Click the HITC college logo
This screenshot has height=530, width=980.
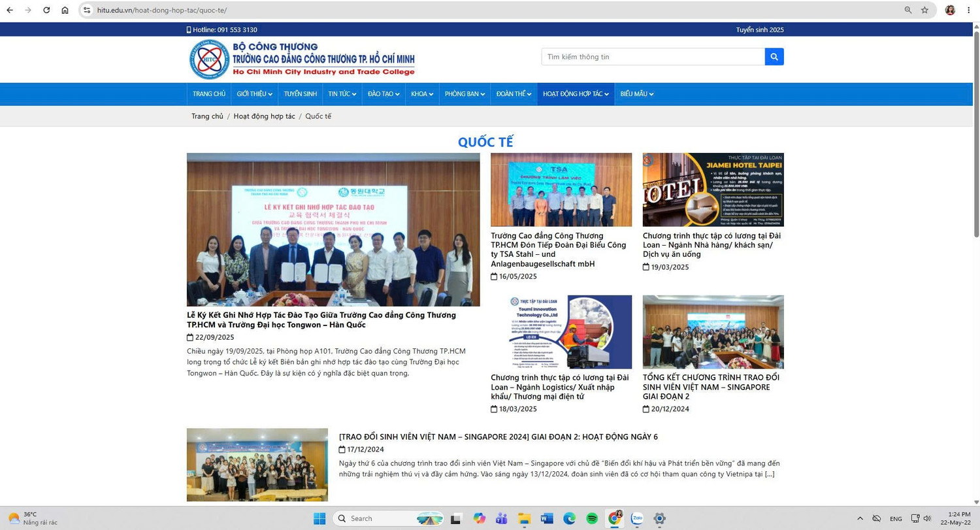(209, 59)
